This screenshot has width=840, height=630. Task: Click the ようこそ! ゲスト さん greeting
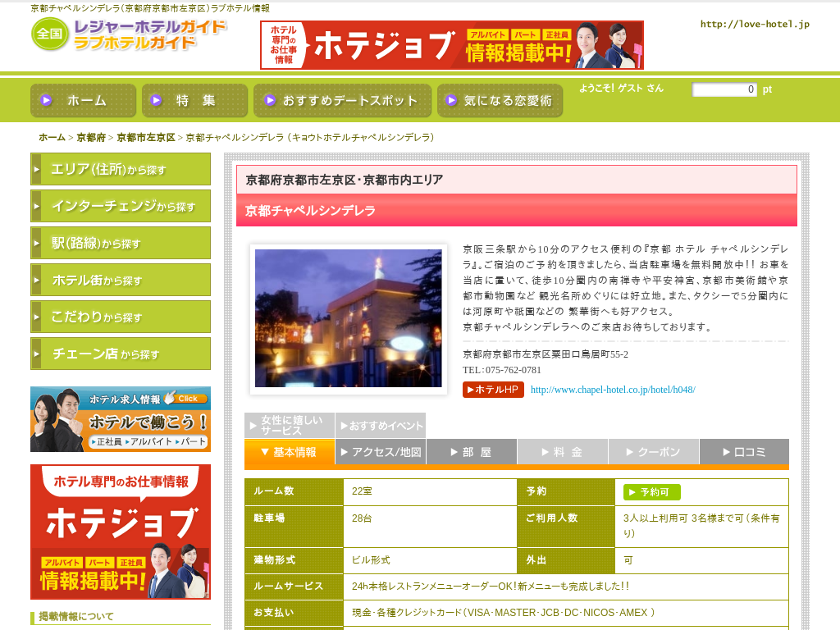(622, 89)
